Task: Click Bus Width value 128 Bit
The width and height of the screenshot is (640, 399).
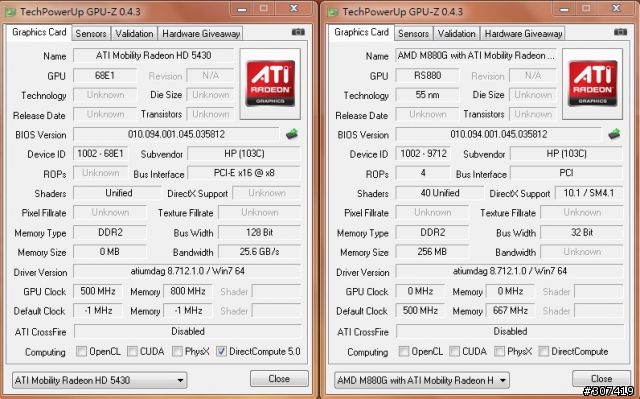Action: (x=260, y=232)
